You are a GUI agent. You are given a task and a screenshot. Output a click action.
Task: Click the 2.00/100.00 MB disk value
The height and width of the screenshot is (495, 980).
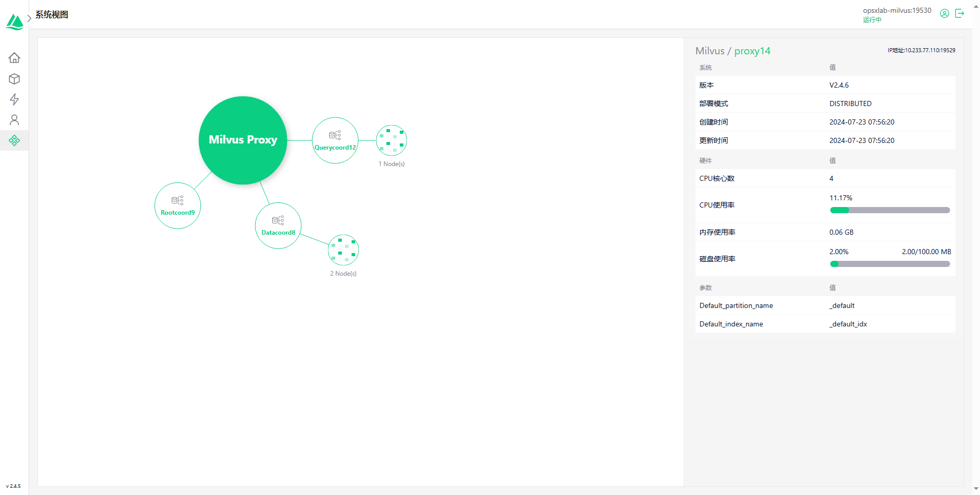pos(926,252)
